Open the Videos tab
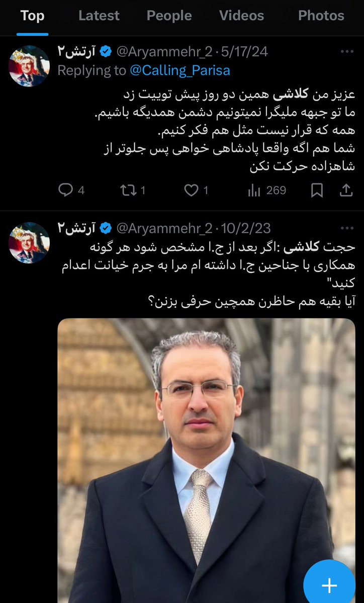The image size is (364, 603). 241,16
